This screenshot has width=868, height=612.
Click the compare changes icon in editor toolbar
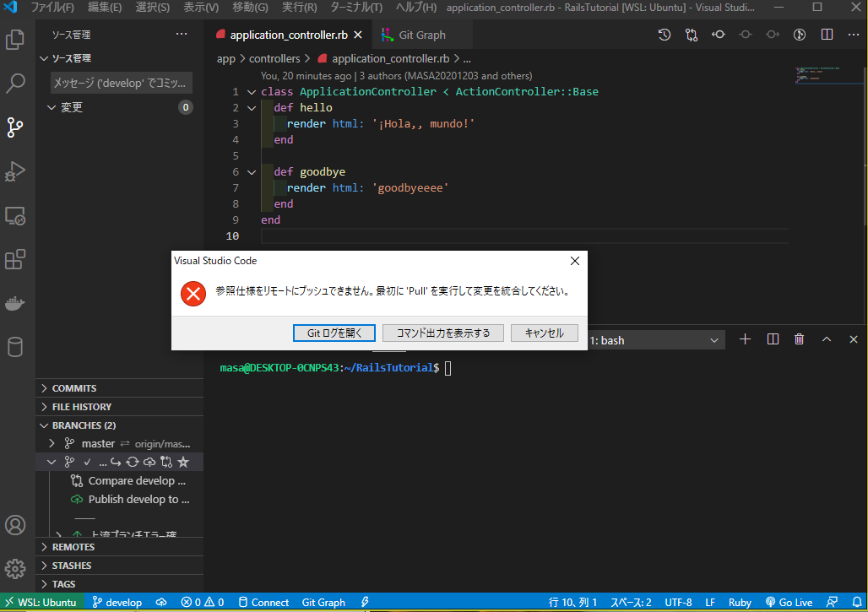tap(692, 35)
